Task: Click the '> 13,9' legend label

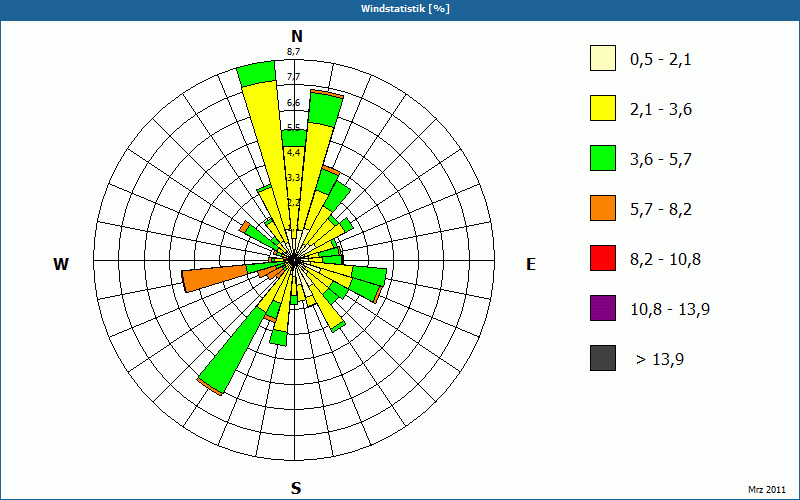Action: point(660,360)
